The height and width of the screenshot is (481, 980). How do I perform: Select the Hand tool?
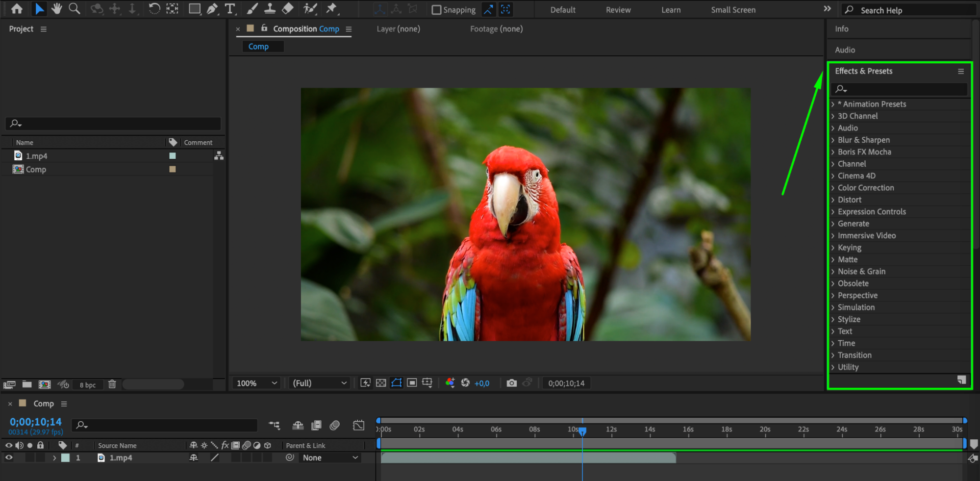pos(57,9)
